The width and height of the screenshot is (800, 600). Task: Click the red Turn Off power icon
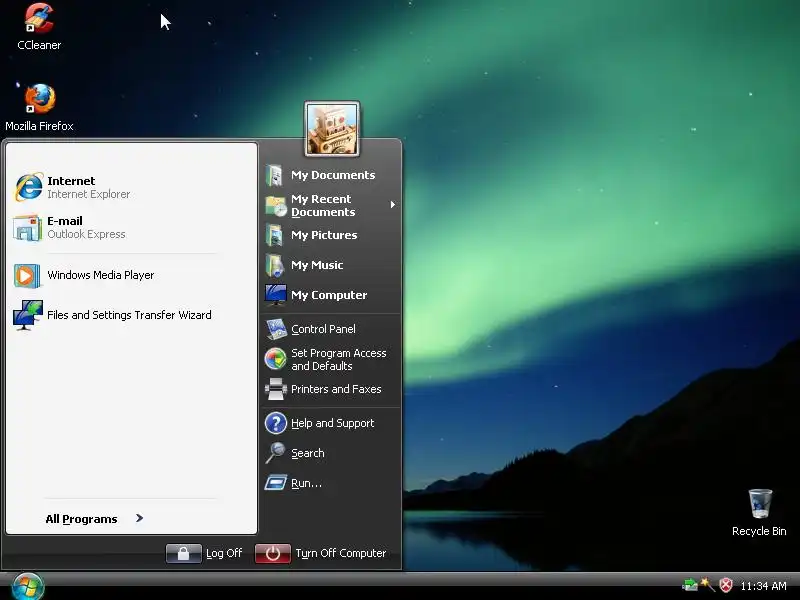point(272,553)
